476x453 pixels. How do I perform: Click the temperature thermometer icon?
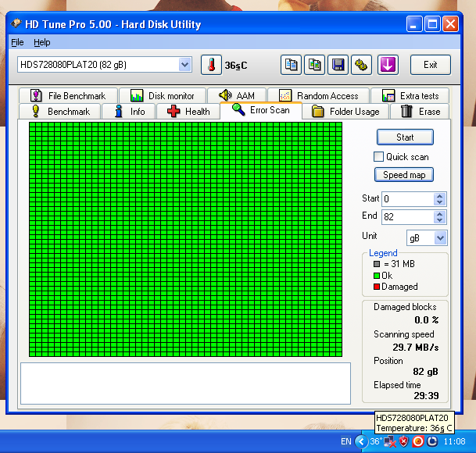pos(211,65)
